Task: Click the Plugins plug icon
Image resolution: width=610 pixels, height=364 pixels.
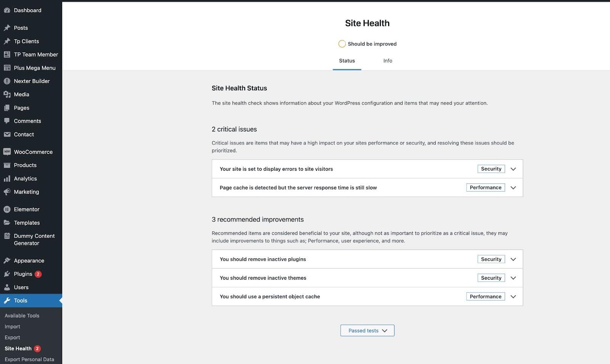Action: (x=7, y=274)
